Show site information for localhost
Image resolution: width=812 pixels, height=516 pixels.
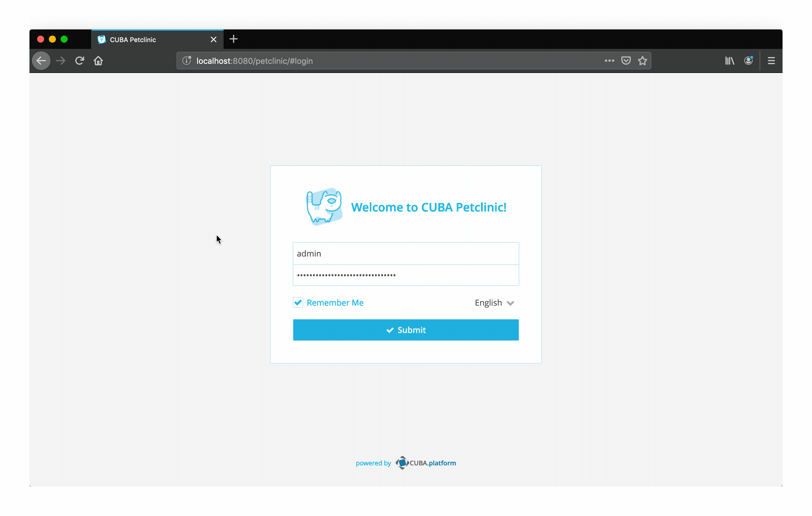[x=187, y=61]
